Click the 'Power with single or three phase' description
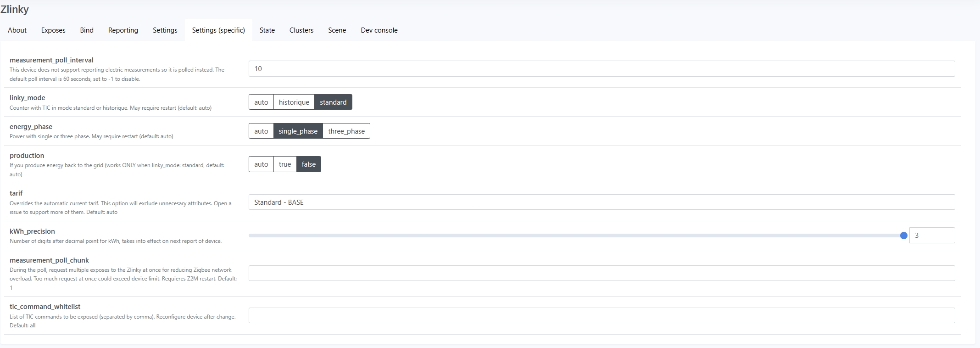Image resolution: width=980 pixels, height=348 pixels. tap(91, 136)
